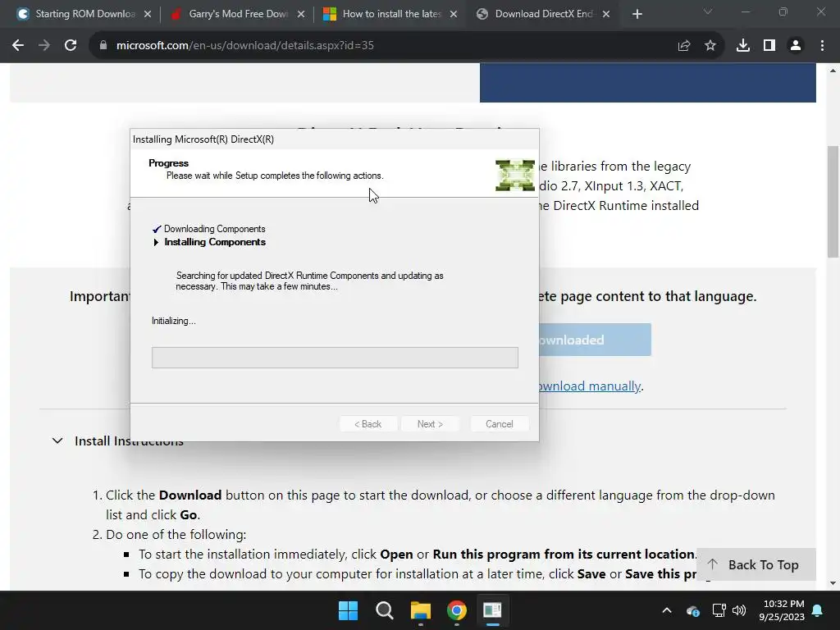Click Cancel in DirectX installer
The height and width of the screenshot is (630, 840).
[x=500, y=424]
